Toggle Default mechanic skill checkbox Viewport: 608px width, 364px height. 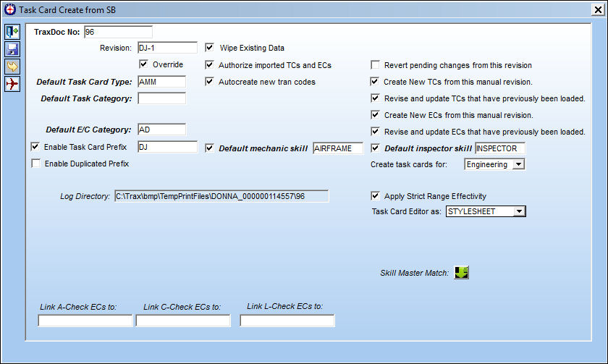pos(209,148)
